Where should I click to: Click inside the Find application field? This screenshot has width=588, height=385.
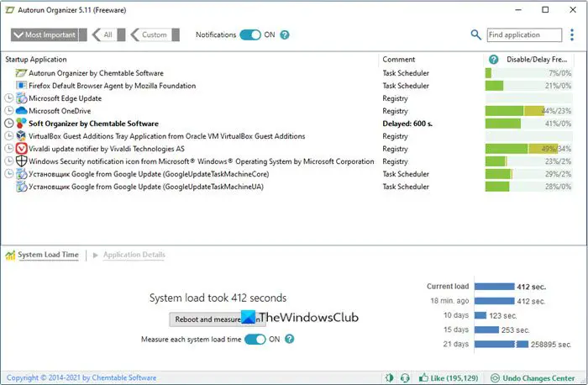[524, 35]
